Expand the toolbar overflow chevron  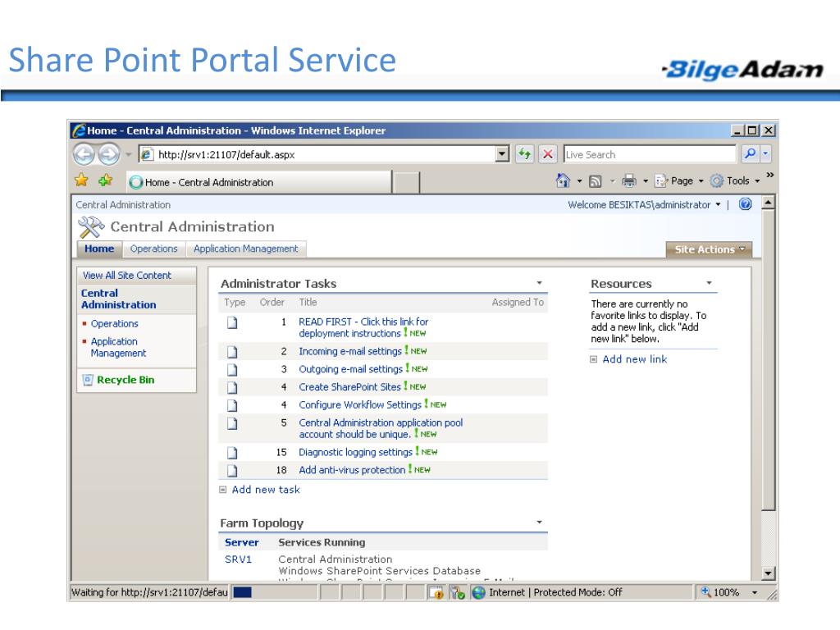coord(769,176)
